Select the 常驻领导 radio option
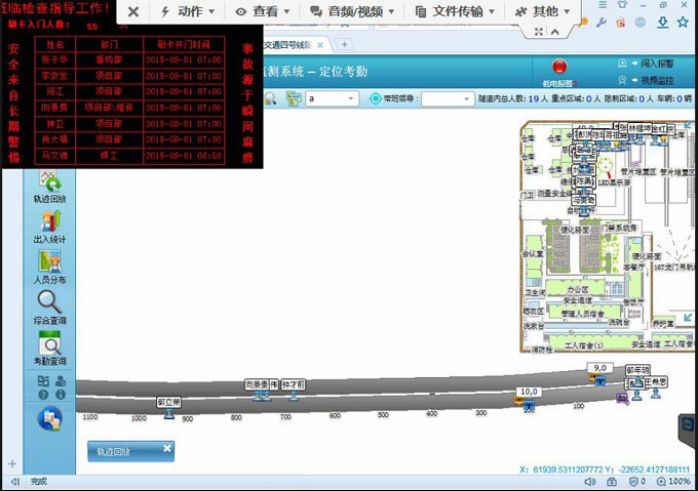Image resolution: width=698 pixels, height=491 pixels. point(376,99)
